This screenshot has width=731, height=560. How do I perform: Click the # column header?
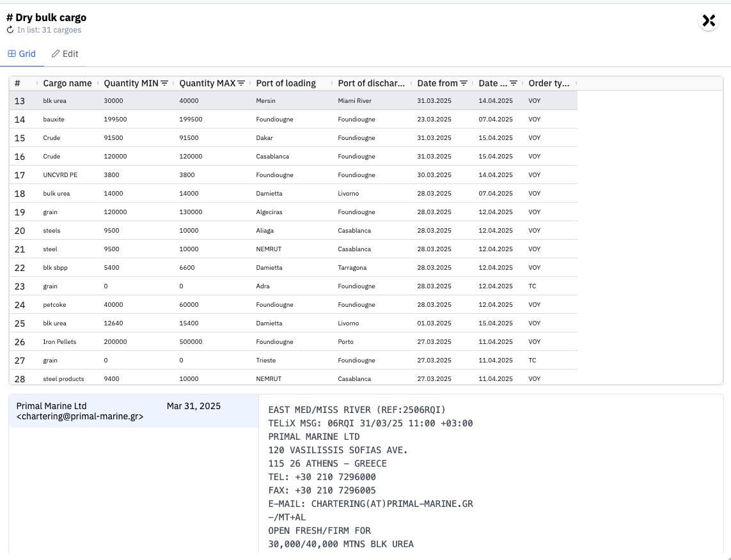tap(17, 83)
